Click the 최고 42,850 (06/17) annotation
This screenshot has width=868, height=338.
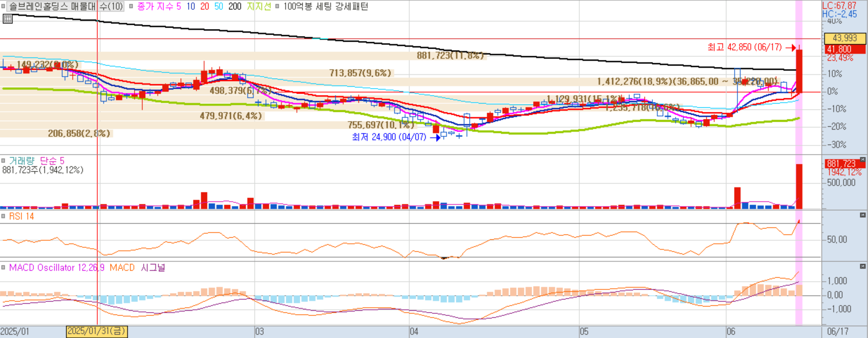[745, 47]
